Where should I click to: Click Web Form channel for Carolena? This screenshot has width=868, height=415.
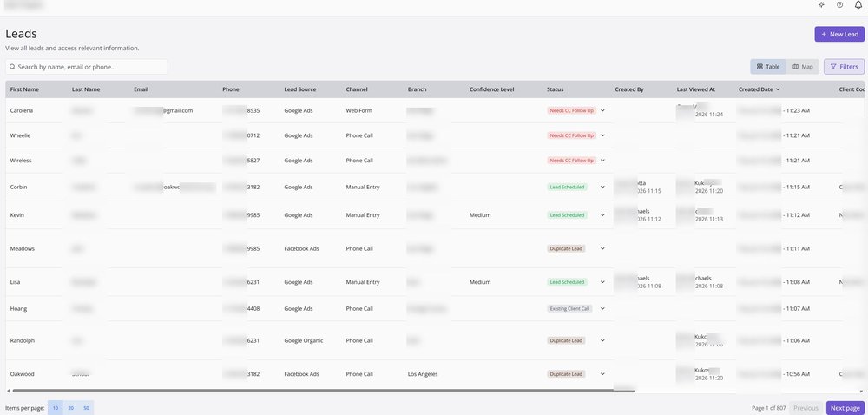click(359, 110)
